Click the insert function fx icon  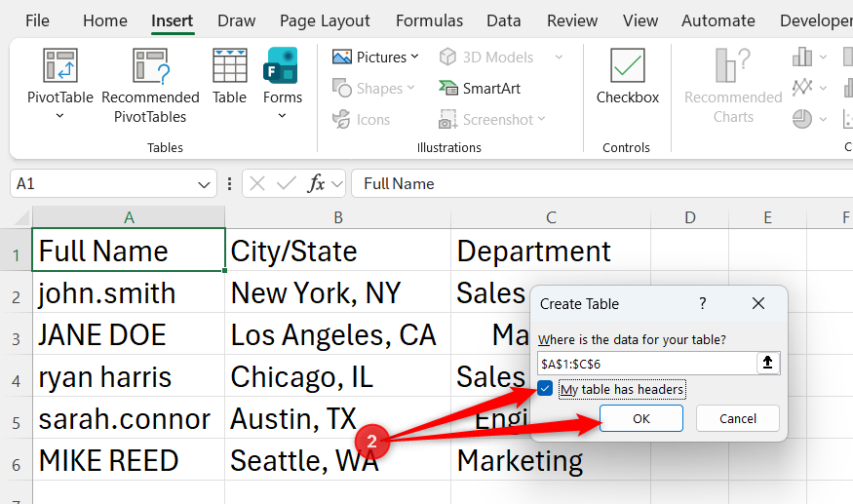pyautogui.click(x=316, y=184)
